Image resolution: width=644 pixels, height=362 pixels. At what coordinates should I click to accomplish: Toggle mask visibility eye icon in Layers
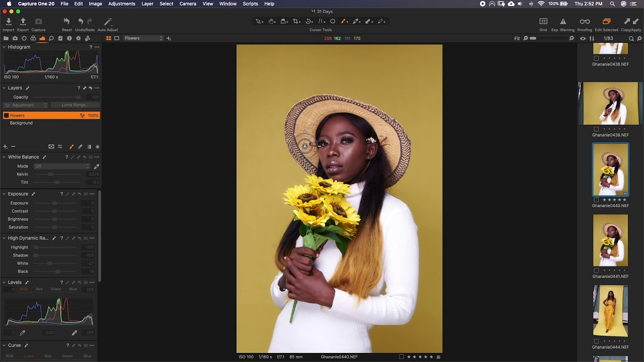[51, 147]
